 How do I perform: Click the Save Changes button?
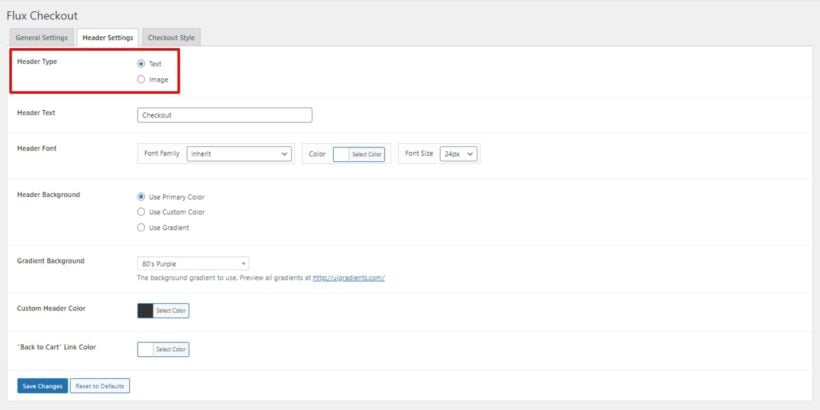[x=42, y=386]
